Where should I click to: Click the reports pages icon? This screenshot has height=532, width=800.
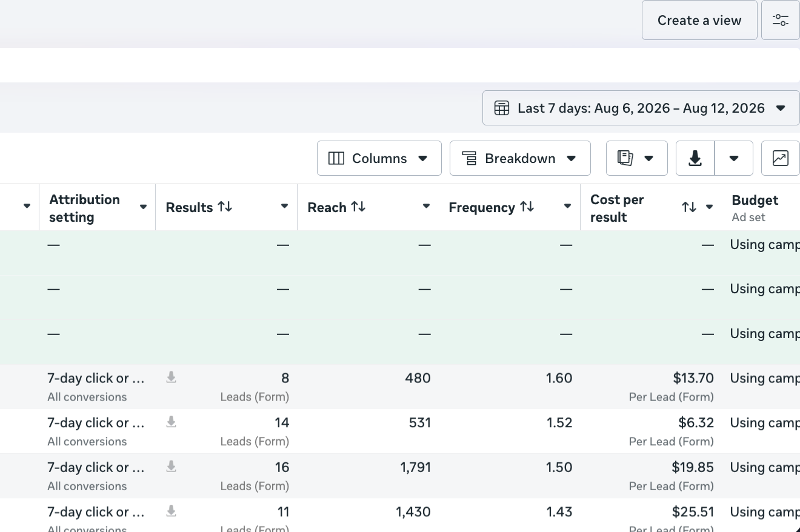(625, 158)
